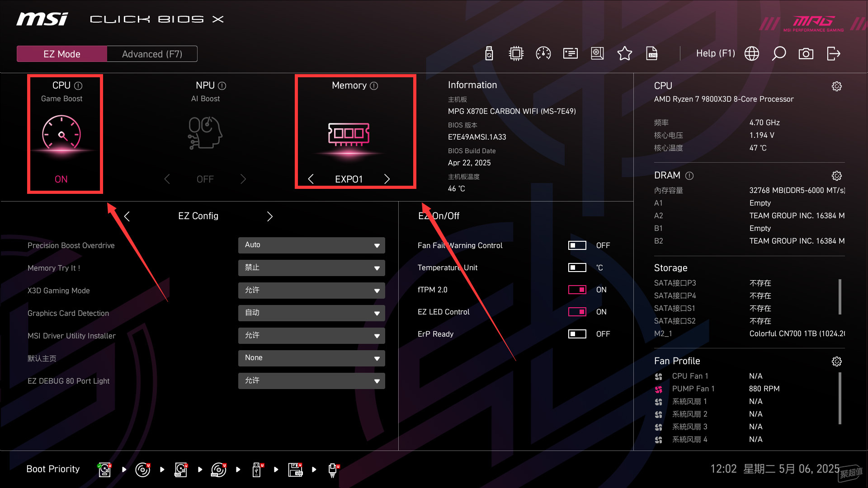Open the hardware monitor board icon
This screenshot has width=868, height=488.
click(x=597, y=53)
